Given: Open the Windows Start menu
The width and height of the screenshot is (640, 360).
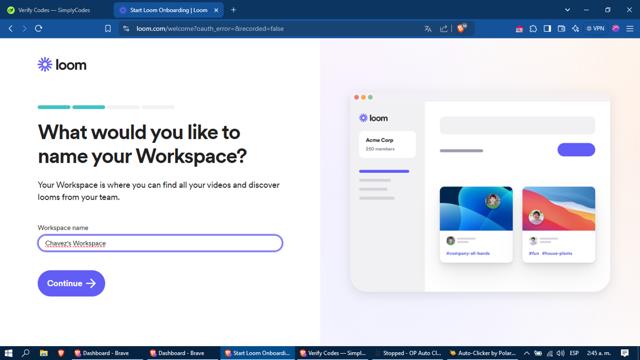Looking at the screenshot, I should pyautogui.click(x=8, y=353).
